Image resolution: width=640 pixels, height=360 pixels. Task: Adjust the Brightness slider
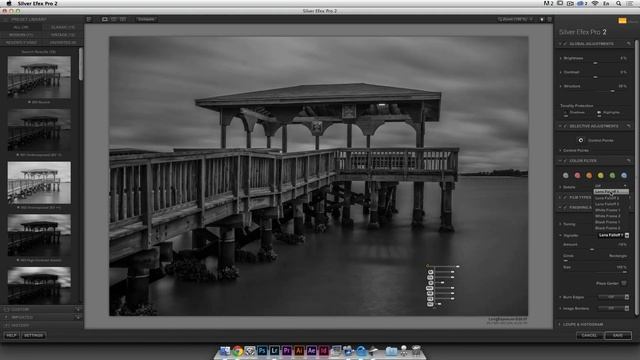pos(595,63)
